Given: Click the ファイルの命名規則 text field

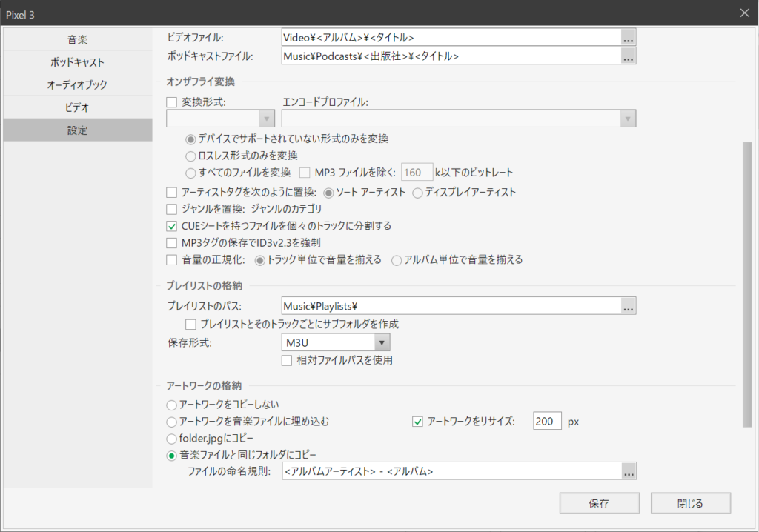Looking at the screenshot, I should click(451, 471).
